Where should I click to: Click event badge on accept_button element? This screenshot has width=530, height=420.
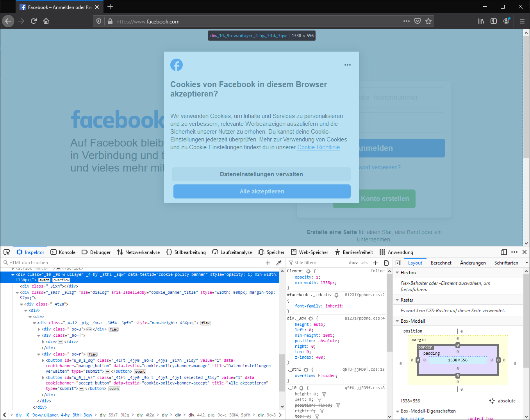(114, 389)
